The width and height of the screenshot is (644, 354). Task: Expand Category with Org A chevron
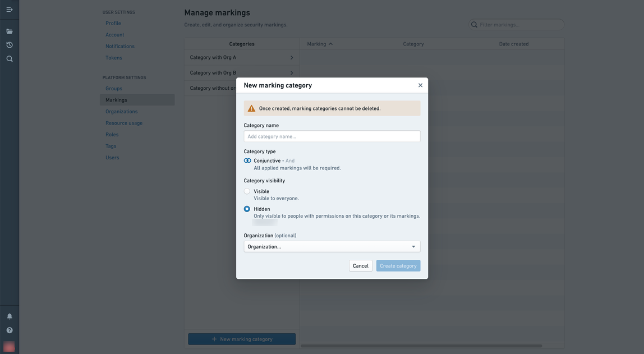pyautogui.click(x=292, y=57)
